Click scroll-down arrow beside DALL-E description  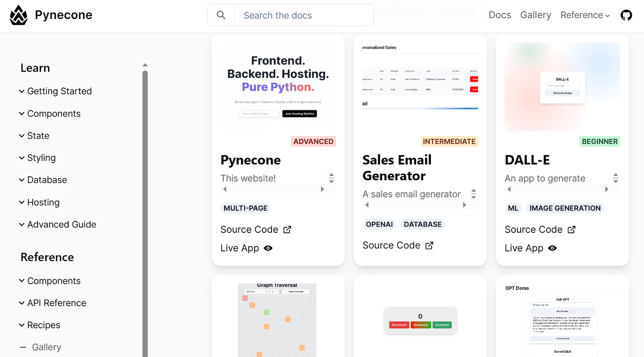pyautogui.click(x=616, y=181)
